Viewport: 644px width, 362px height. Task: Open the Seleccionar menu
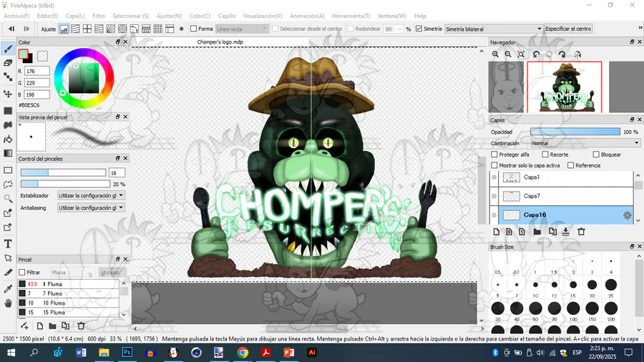131,16
